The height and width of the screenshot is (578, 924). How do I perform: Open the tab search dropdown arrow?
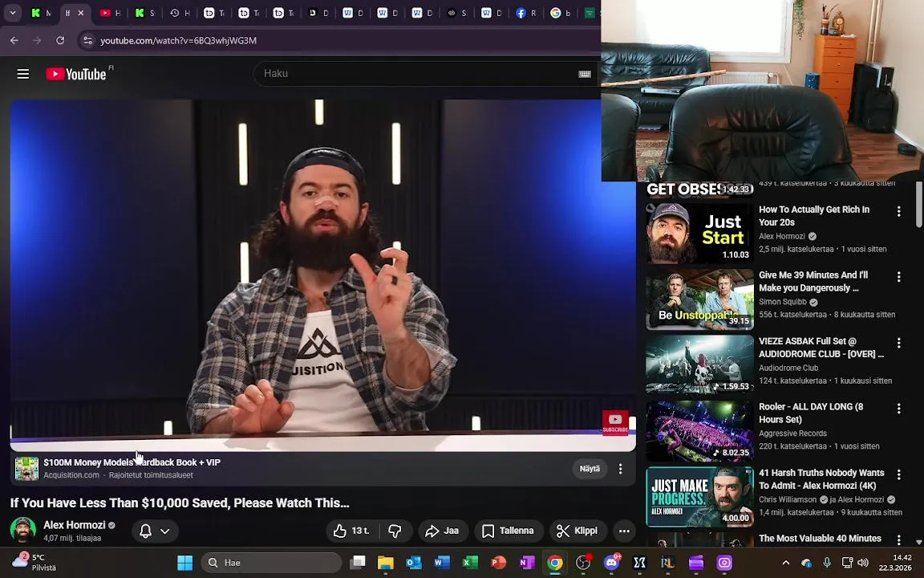(x=12, y=13)
